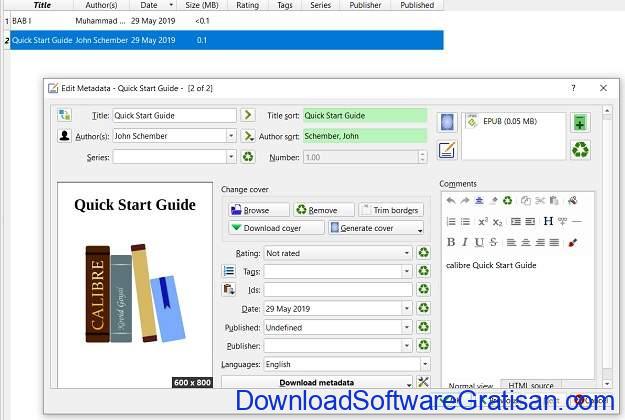Select all text with the blue Comments toolbar icon

(x=479, y=200)
